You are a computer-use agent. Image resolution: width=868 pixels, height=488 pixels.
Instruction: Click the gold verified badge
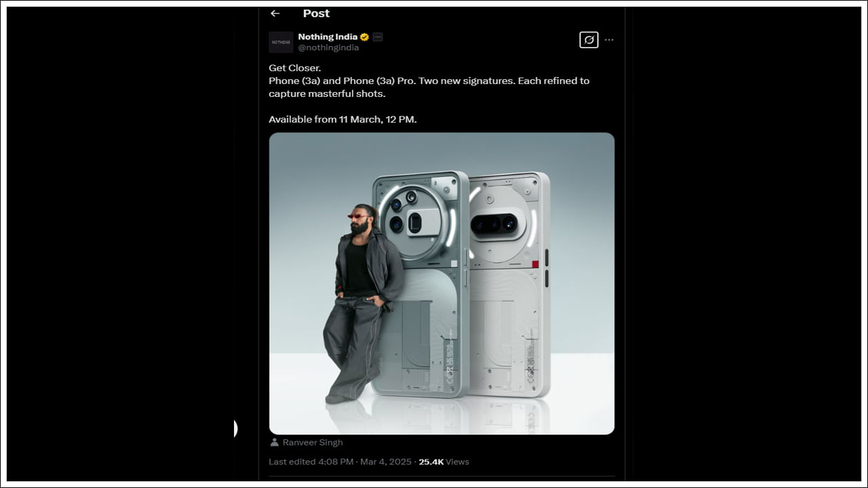[365, 37]
